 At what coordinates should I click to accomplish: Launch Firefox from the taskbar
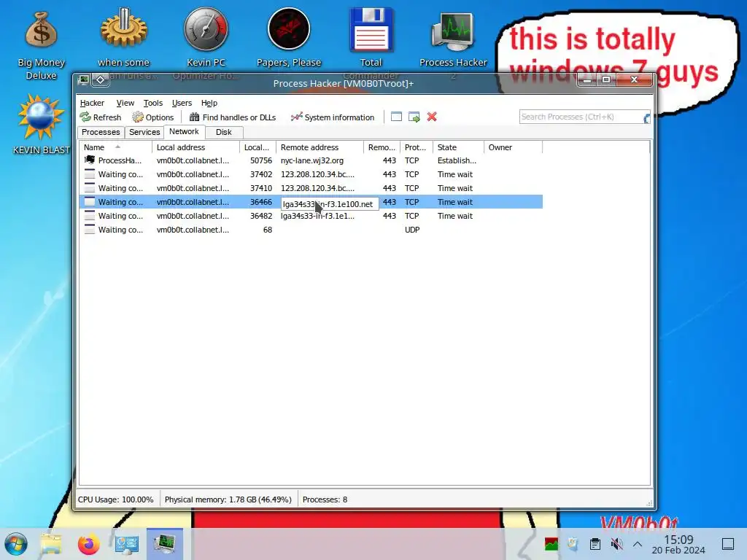tap(88, 544)
